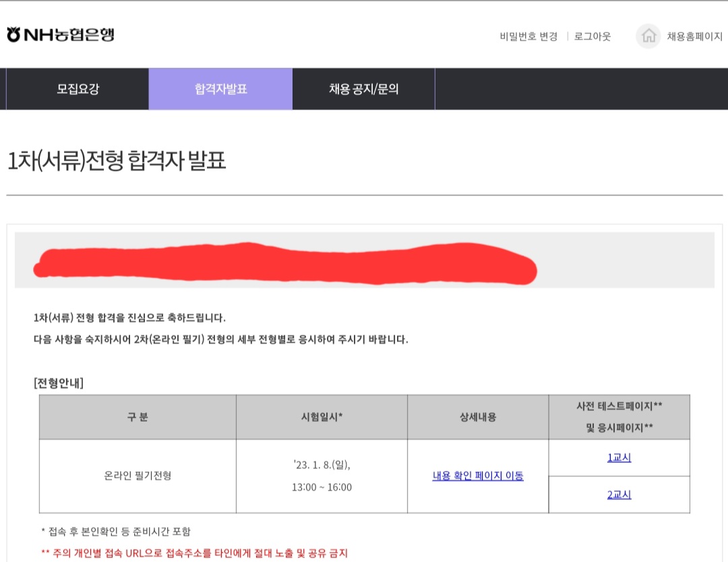Open the 1교시 test page link
The height and width of the screenshot is (562, 728).
[x=618, y=457]
